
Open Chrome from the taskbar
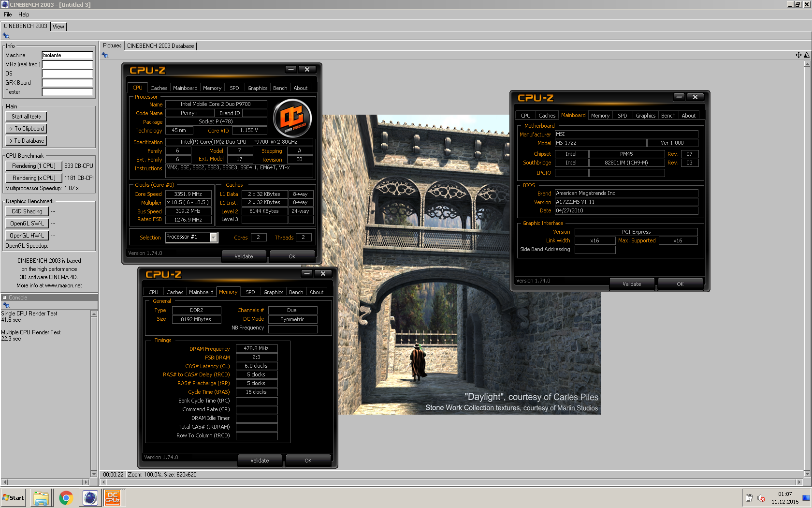pos(66,498)
